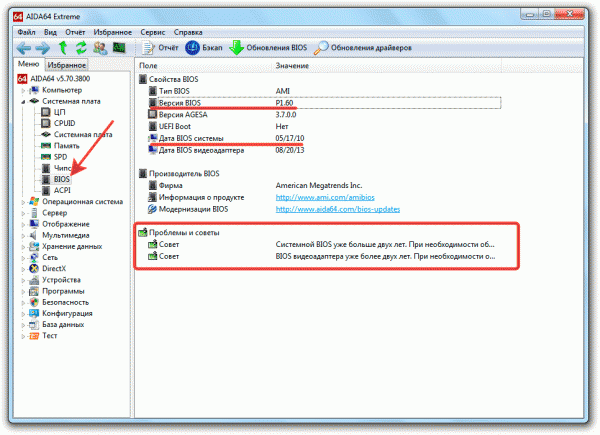The width and height of the screenshot is (600, 435).
Task: Click the База данных icon
Action: (34, 324)
